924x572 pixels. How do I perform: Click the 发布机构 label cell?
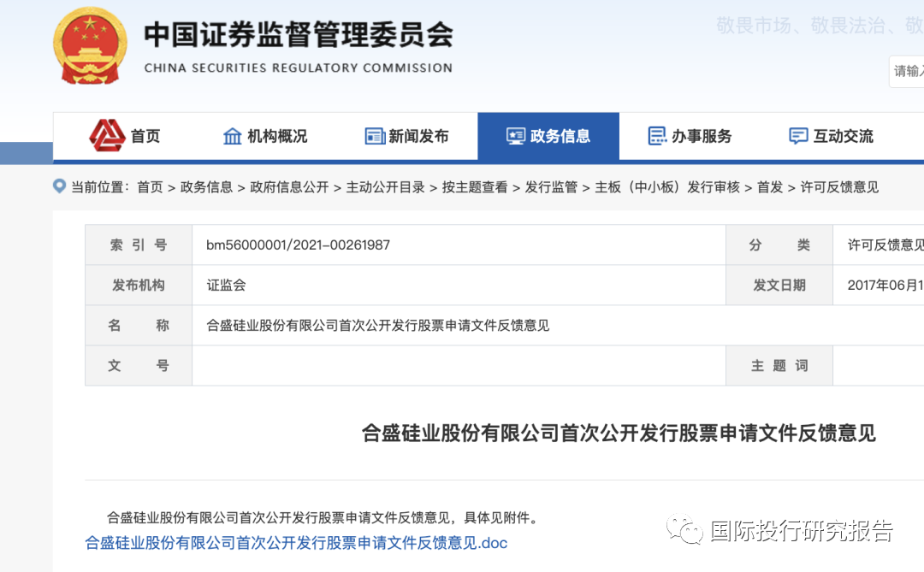point(139,285)
